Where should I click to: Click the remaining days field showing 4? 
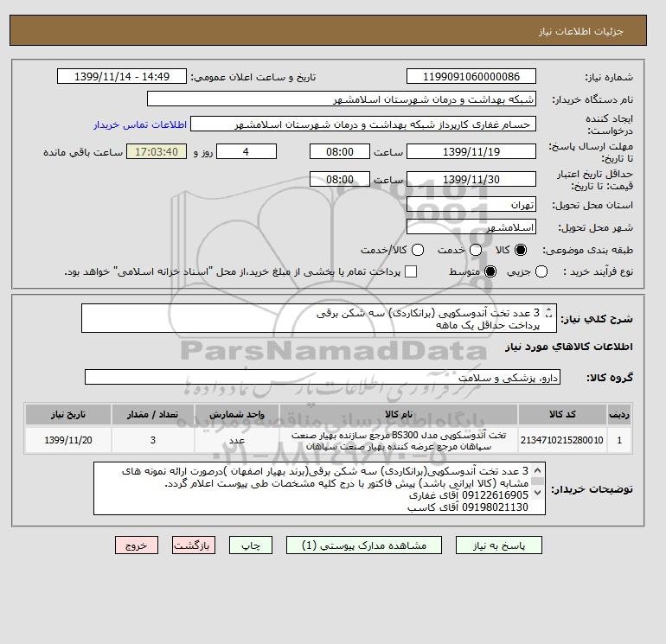click(247, 151)
